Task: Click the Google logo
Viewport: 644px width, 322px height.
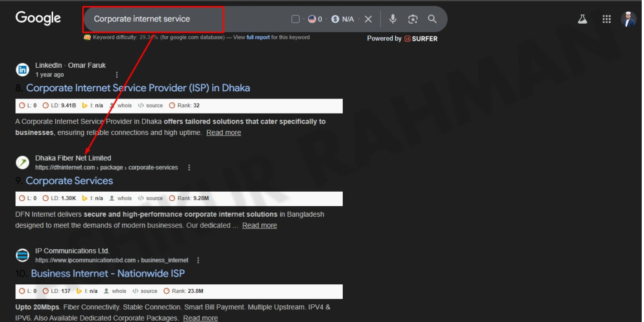Action: [38, 18]
